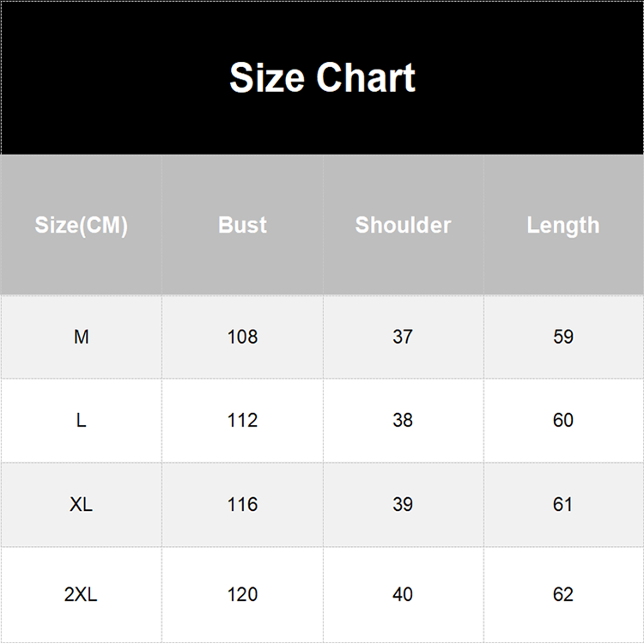Select the Size(CM) column header
This screenshot has width=644, height=644.
click(81, 225)
